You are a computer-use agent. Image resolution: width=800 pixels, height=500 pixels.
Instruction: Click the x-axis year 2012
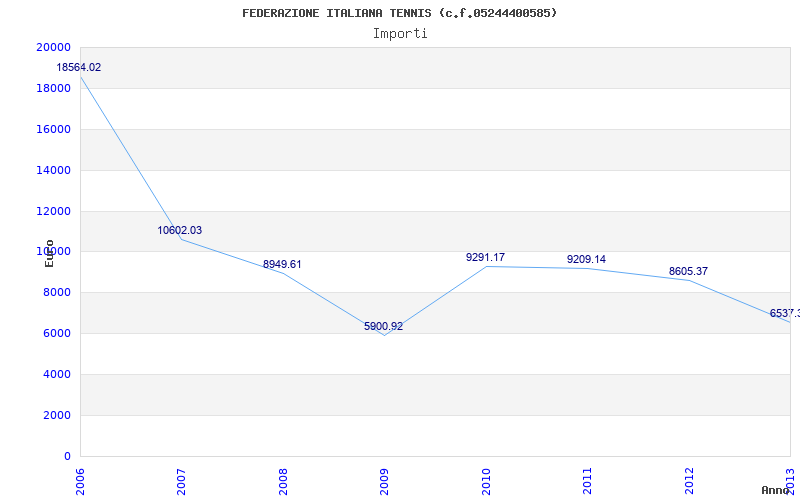click(x=689, y=482)
